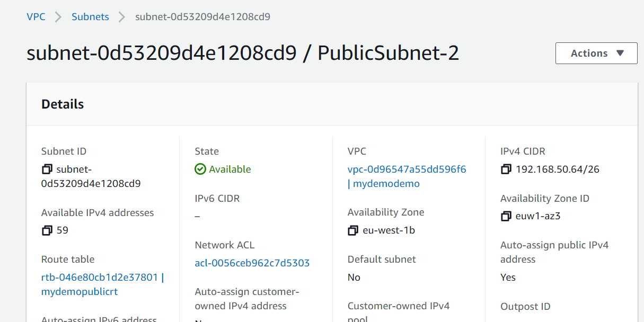The image size is (644, 322).
Task: Click the chevron between VPC and Subnets
Action: pyautogui.click(x=58, y=17)
